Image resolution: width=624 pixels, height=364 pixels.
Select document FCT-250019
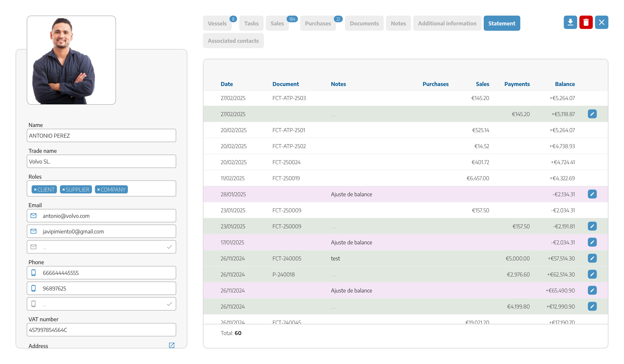coord(286,178)
